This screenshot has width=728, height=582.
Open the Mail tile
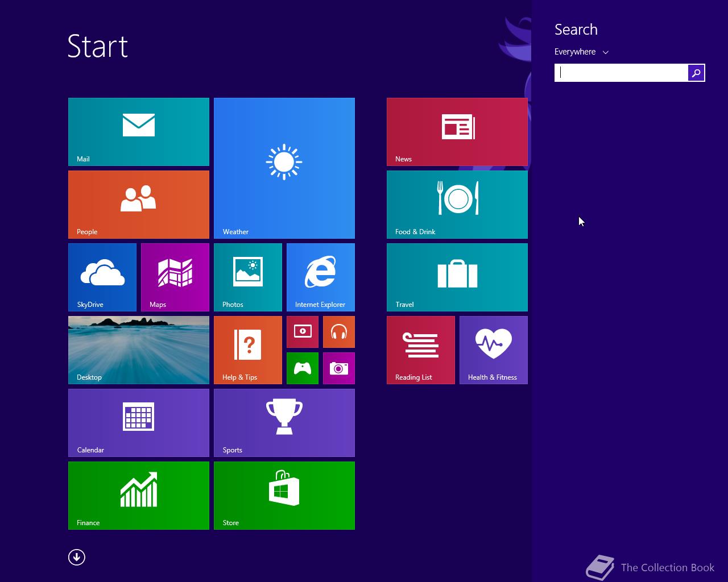[x=139, y=132]
